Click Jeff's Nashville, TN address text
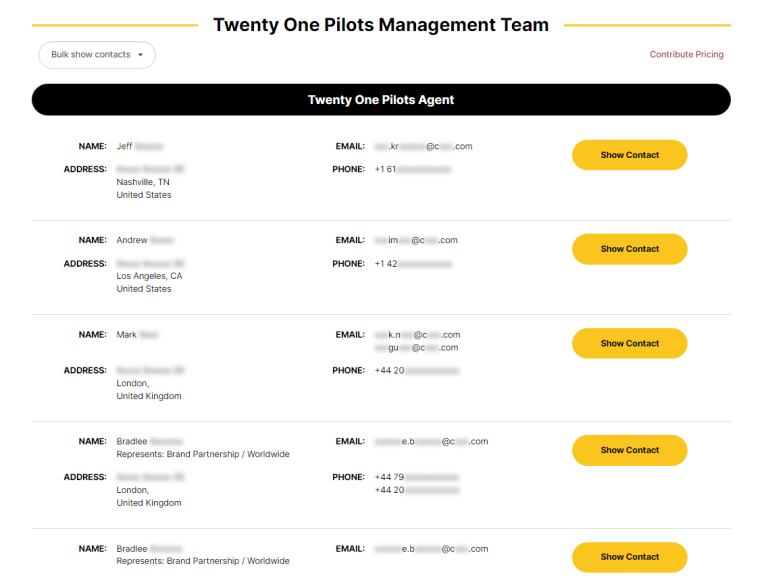 point(143,182)
